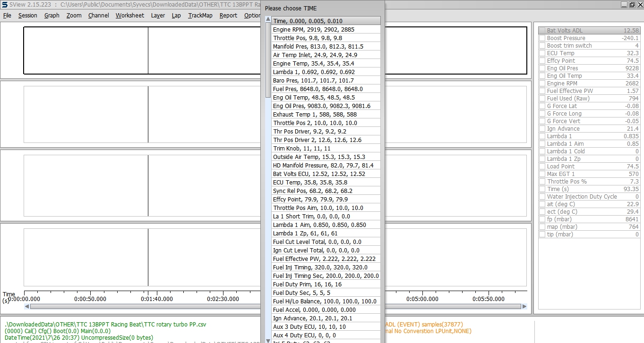Click the timeline scroll-right arrow
Image resolution: width=644 pixels, height=343 pixels.
point(524,306)
